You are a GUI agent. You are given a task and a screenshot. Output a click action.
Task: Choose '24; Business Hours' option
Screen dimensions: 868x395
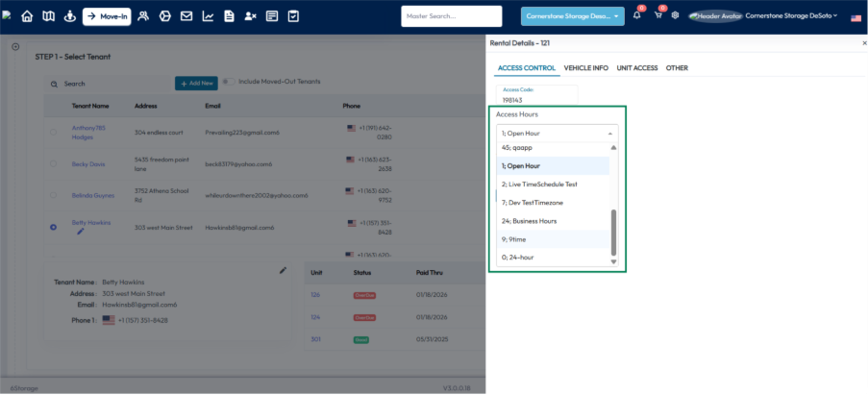click(529, 220)
